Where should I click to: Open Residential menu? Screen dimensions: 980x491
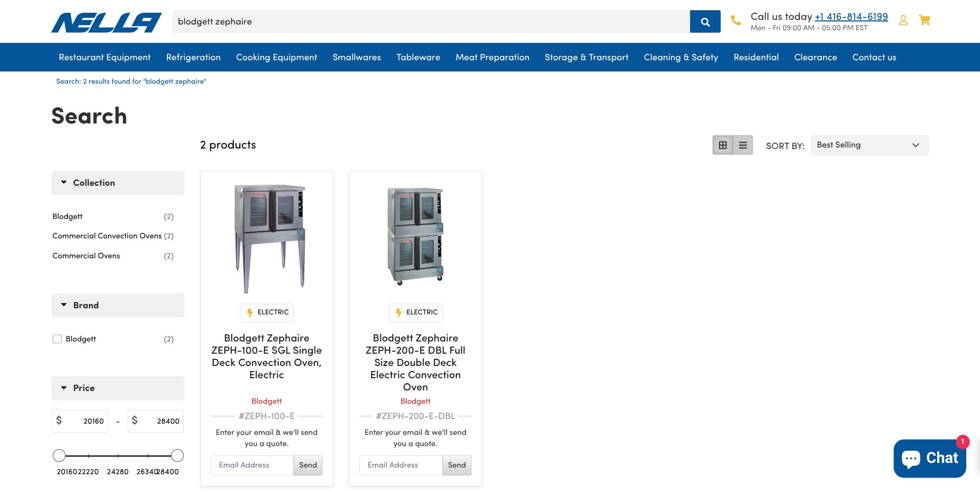click(756, 57)
